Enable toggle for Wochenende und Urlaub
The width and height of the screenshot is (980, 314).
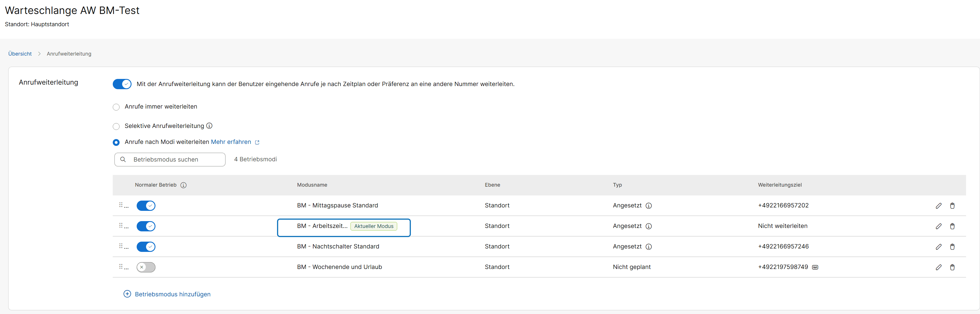coord(146,267)
